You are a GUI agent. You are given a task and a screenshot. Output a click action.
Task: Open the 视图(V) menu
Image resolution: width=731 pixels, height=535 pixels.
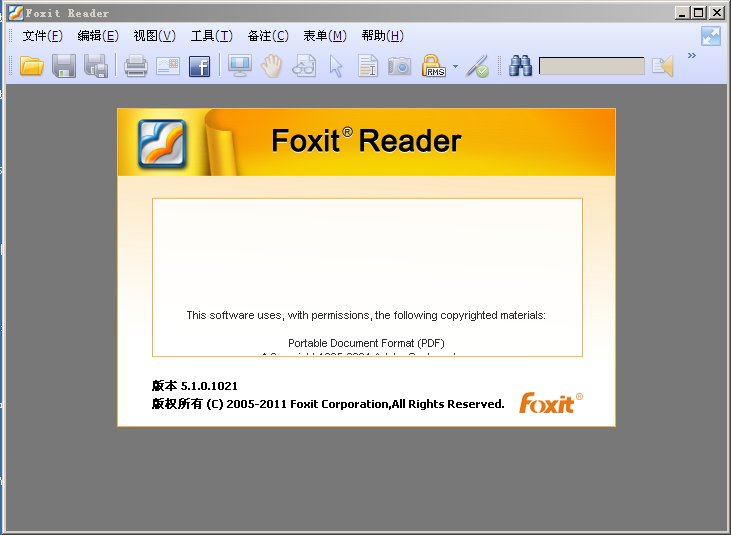point(154,36)
